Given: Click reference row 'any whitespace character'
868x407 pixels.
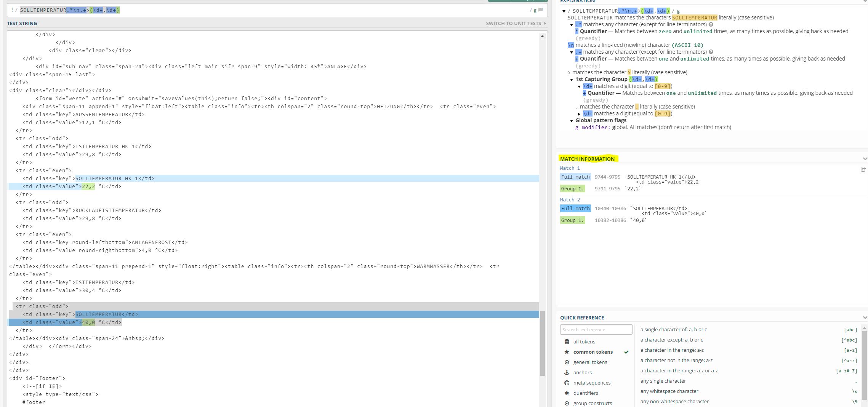Looking at the screenshot, I should point(749,391).
